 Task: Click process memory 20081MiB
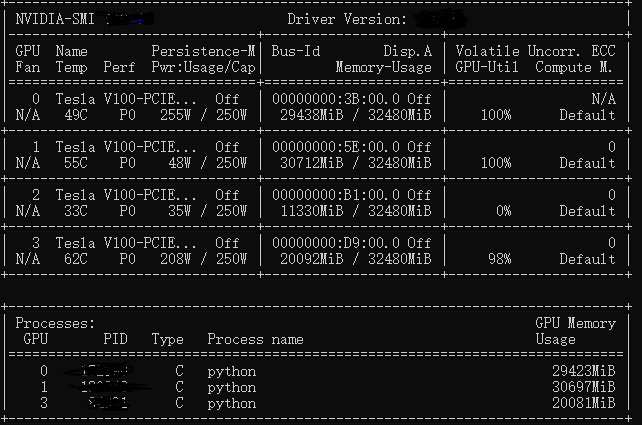click(x=584, y=403)
